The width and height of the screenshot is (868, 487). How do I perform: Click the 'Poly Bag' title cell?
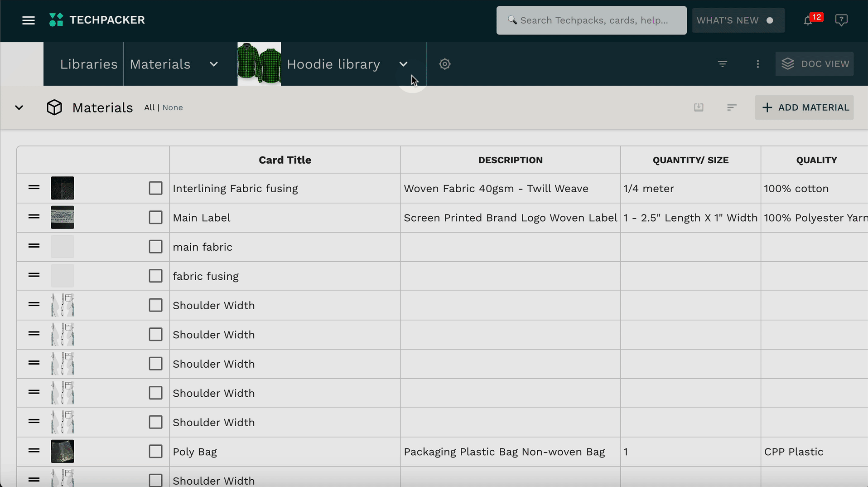click(285, 452)
